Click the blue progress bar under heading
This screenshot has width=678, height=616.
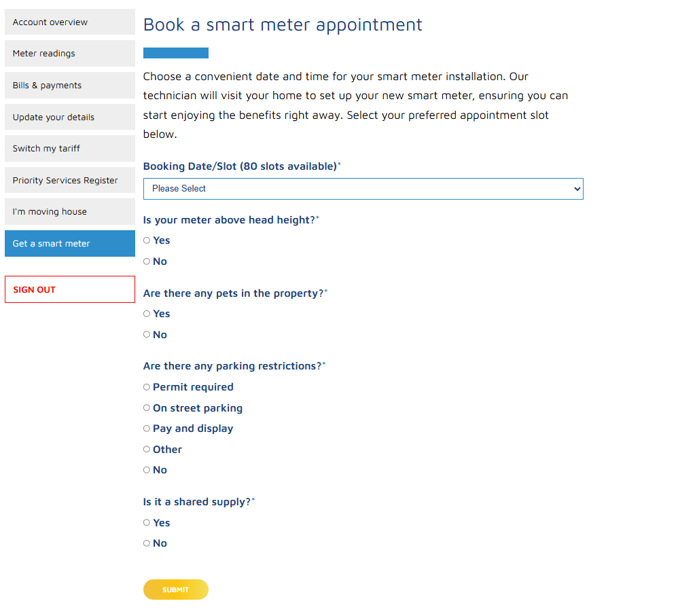(176, 53)
